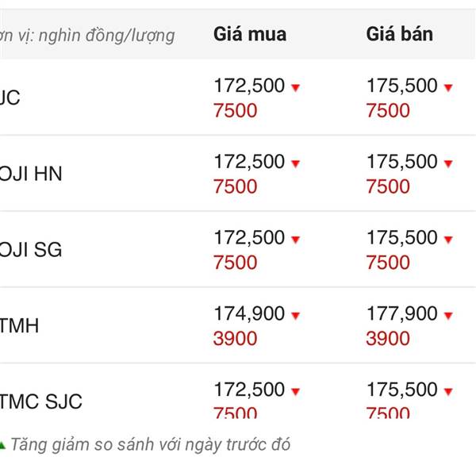Click the red down arrow beside SJC sell price

pos(448,87)
